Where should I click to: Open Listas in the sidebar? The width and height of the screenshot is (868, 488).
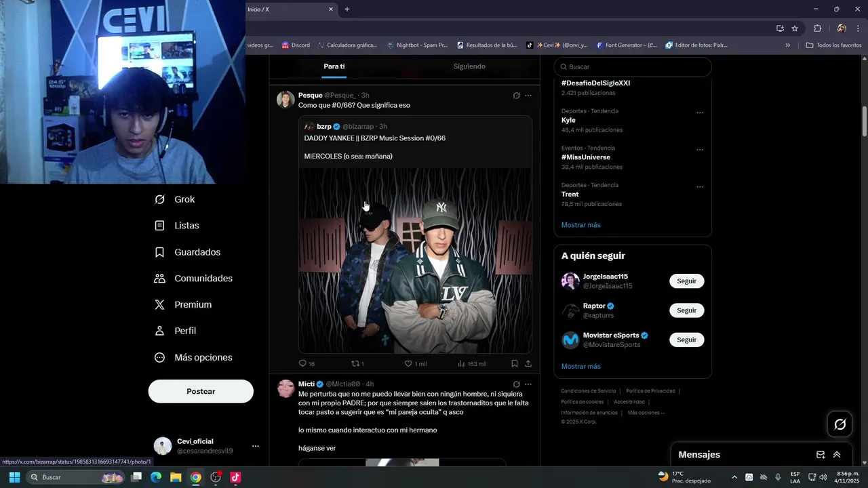(x=176, y=226)
